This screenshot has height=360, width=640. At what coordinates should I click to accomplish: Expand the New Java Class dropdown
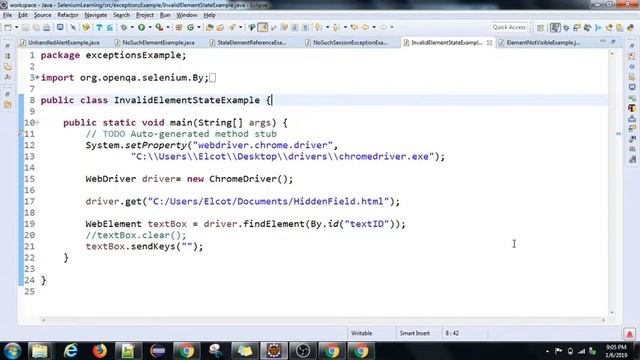199,27
